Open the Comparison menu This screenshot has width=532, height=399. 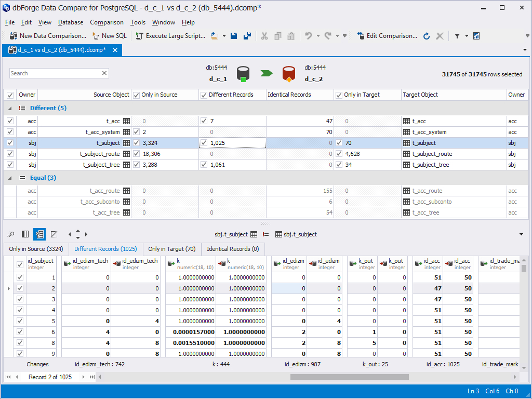107,22
